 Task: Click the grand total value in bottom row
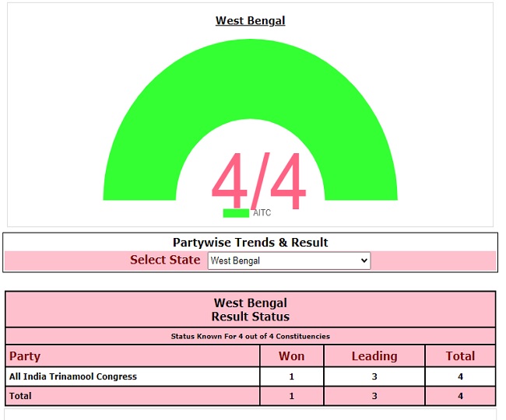(459, 396)
